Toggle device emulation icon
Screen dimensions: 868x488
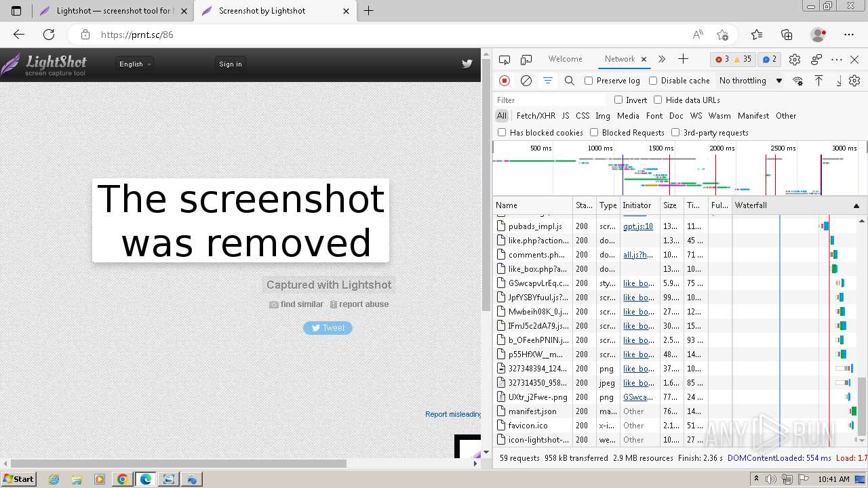tap(526, 60)
